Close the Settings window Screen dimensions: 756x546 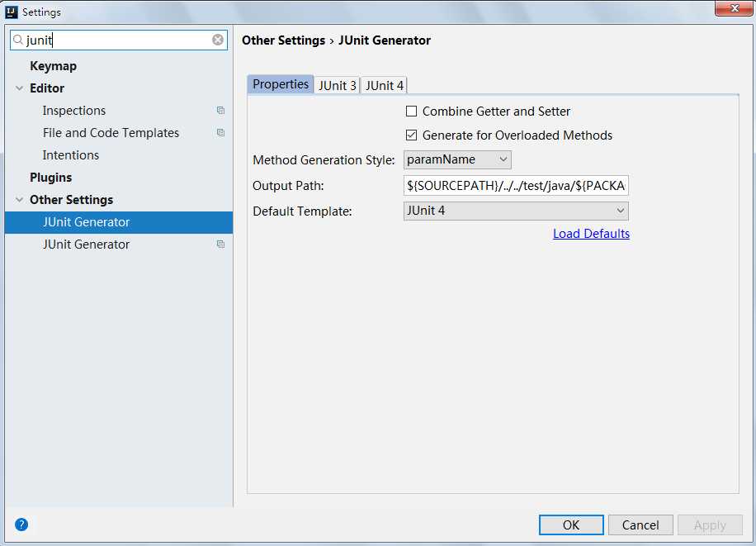pos(734,8)
